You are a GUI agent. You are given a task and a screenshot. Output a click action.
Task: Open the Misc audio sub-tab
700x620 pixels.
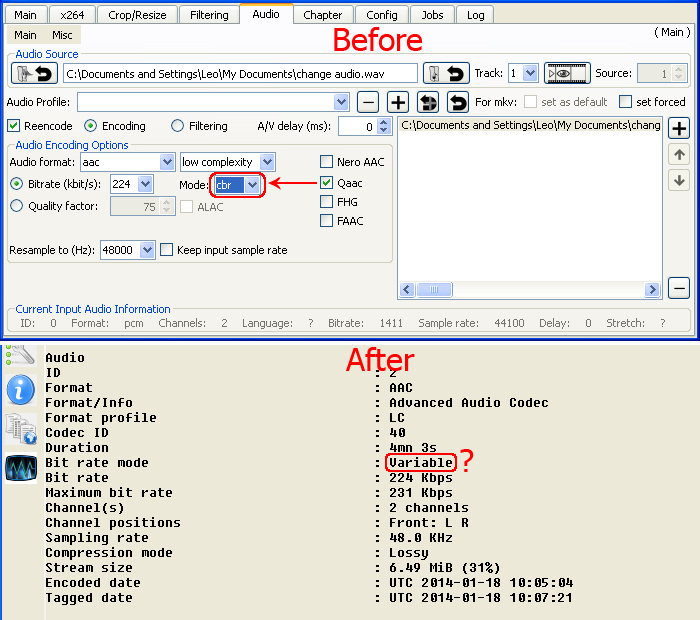click(x=62, y=35)
